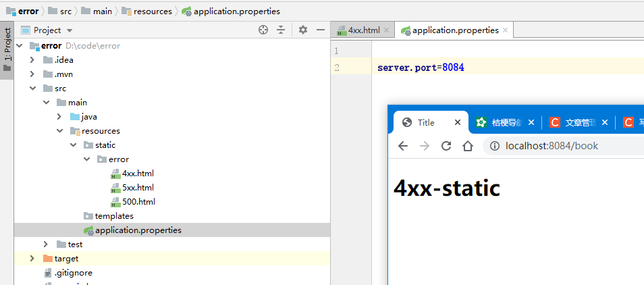The height and width of the screenshot is (285, 644).
Task: Select the 1: Project side tool tab
Action: [7, 50]
